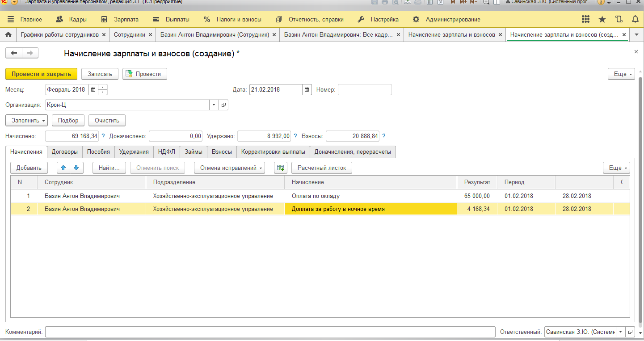Open the Ответственный dropdown arrow
The height and width of the screenshot is (341, 644).
click(620, 332)
